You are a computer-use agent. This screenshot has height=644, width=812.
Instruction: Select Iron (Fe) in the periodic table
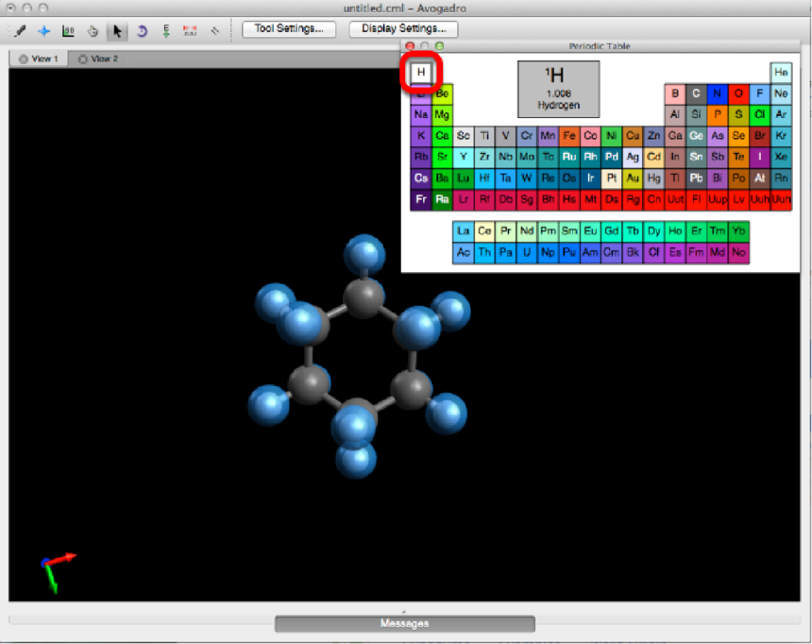click(569, 135)
